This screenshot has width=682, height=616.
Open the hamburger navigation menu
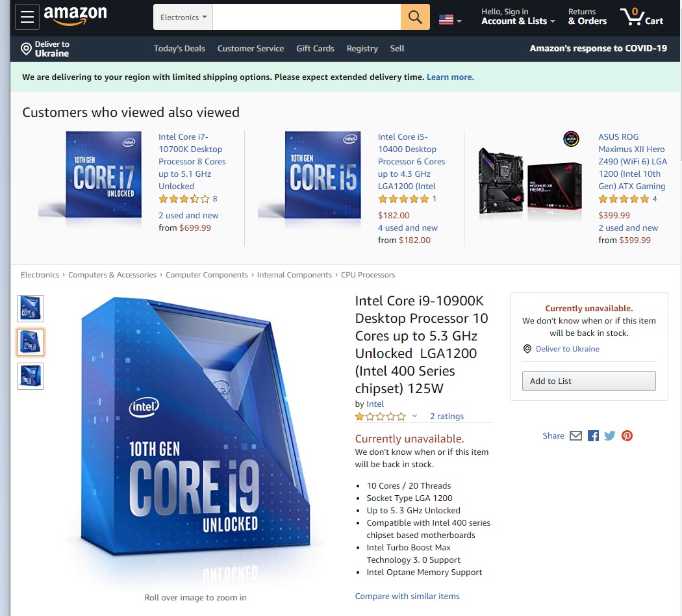27,17
